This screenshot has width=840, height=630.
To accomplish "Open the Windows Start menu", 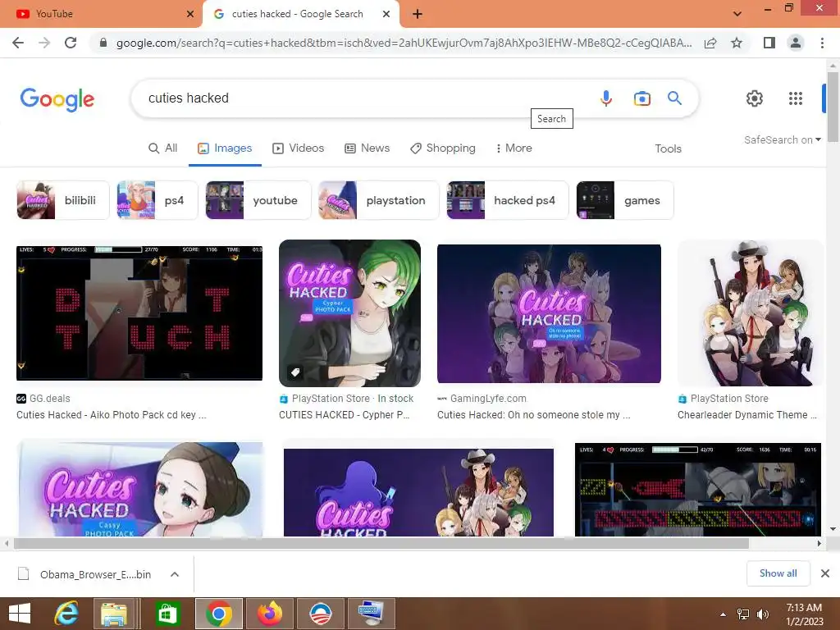I will click(20, 614).
